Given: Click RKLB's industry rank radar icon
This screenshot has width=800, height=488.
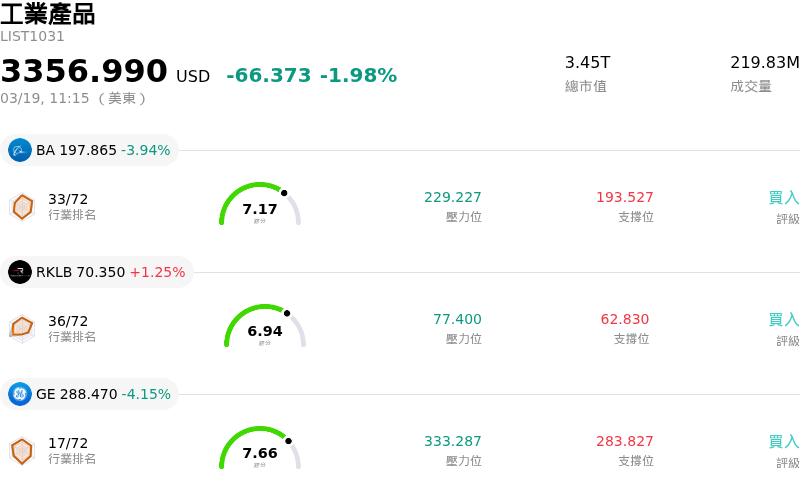Looking at the screenshot, I should point(22,328).
